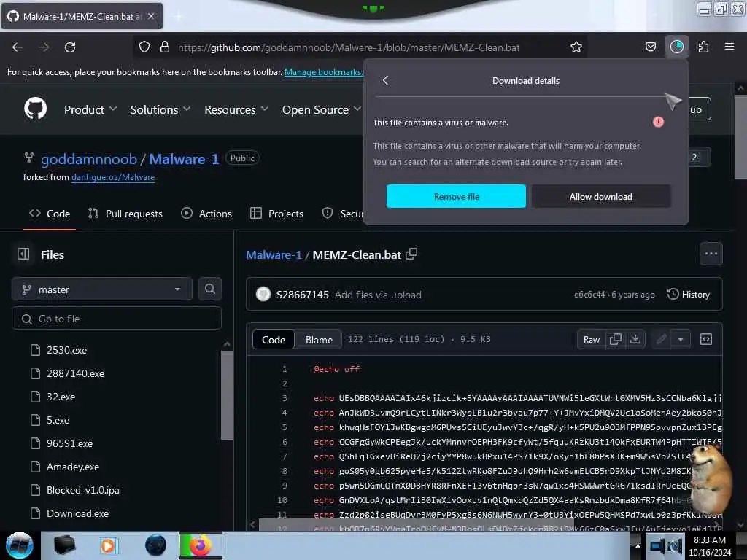
Task: Open the Malware-1 repository title link
Action: coord(184,158)
